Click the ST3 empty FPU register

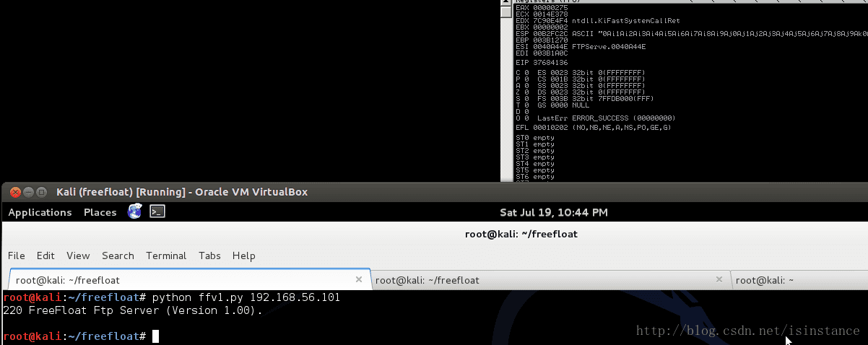point(535,157)
